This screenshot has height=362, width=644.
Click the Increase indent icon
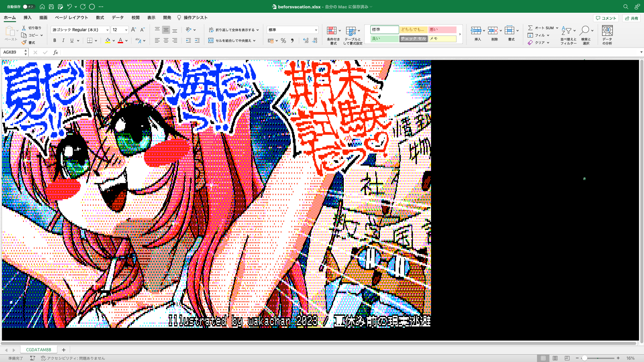point(197,41)
